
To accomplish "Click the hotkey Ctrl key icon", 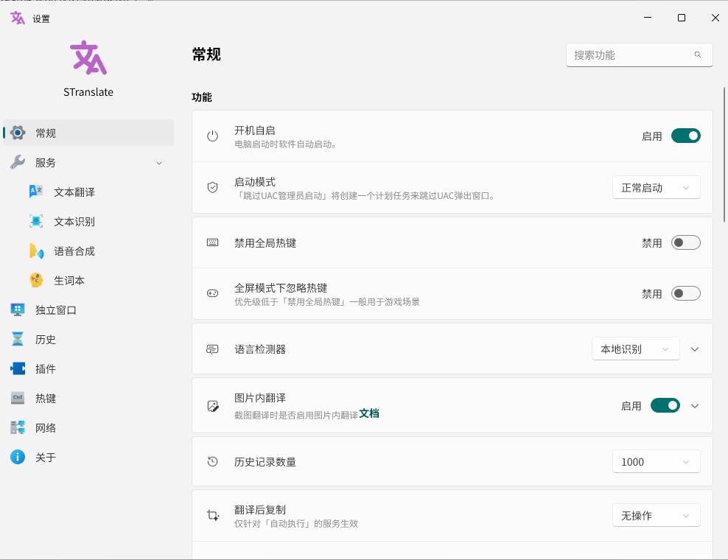I will (18, 398).
